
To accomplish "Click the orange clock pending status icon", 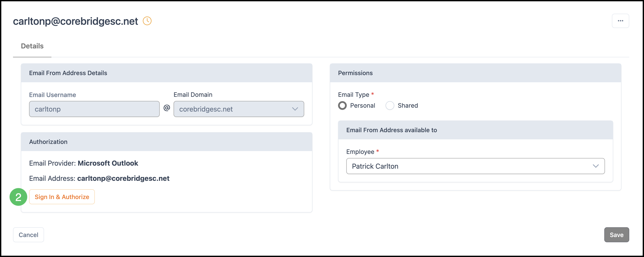I will click(147, 21).
